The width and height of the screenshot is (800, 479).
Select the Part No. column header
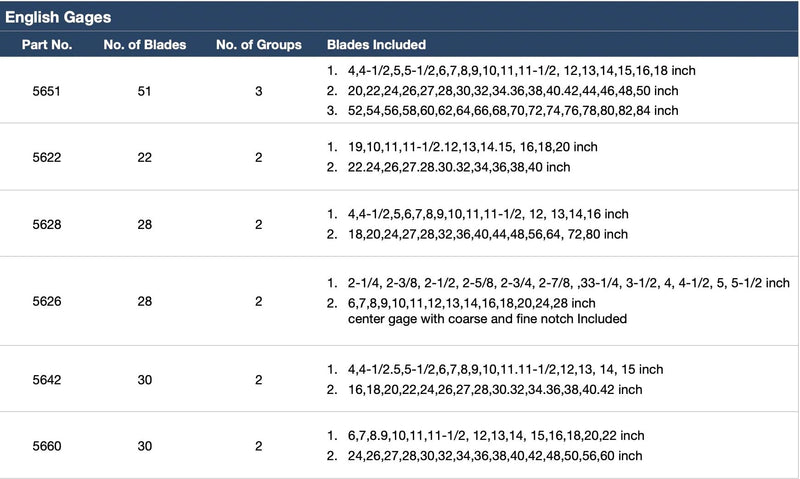pyautogui.click(x=47, y=45)
